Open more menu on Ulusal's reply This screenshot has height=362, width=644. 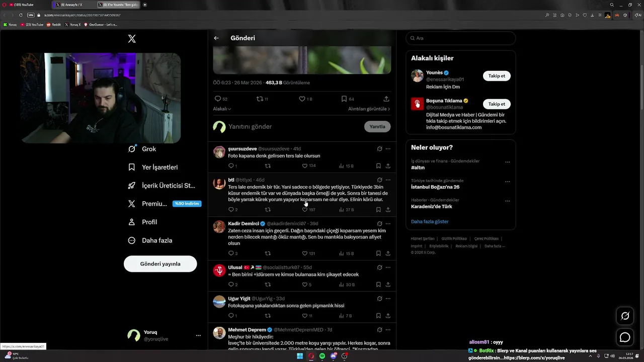click(x=388, y=267)
